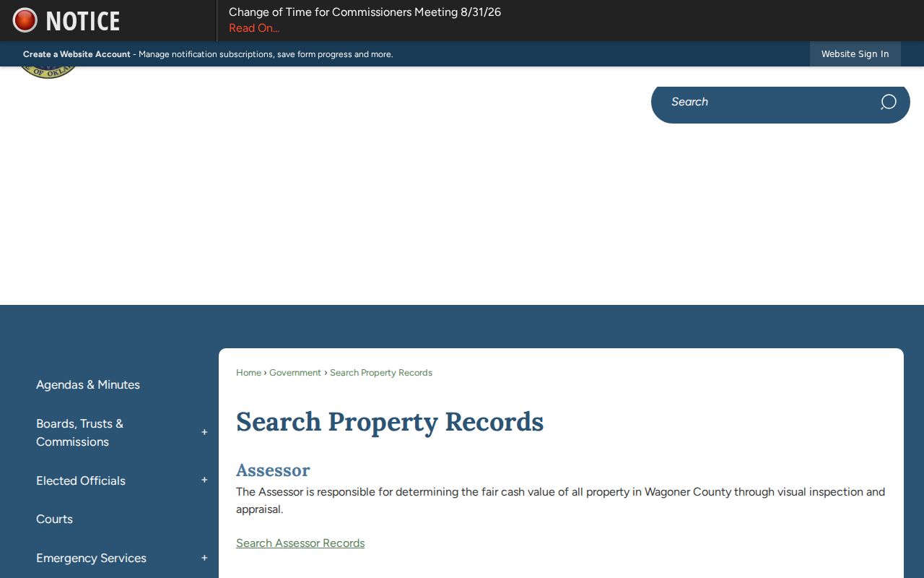
Task: Go to Government breadcrumb link
Action: coord(295,373)
